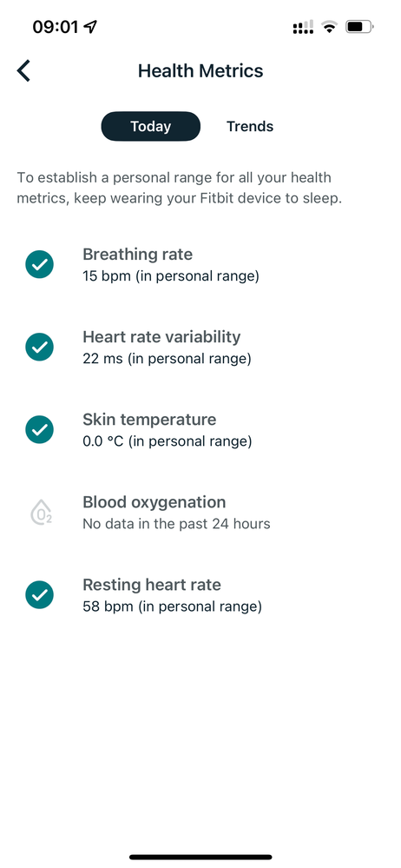Screen dimensions: 401x868
Task: Tap the Health Metrics page title
Action: tap(200, 71)
